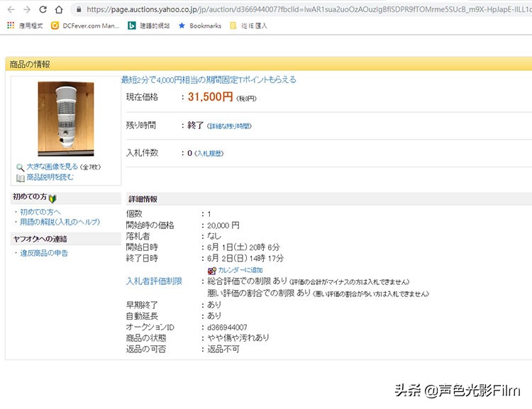The height and width of the screenshot is (409, 532).
Task: Click 違反商品の申告 report link
Action: click(44, 253)
